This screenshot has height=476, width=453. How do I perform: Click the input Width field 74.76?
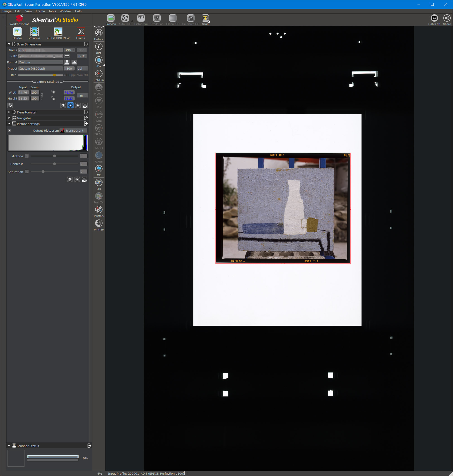[23, 92]
